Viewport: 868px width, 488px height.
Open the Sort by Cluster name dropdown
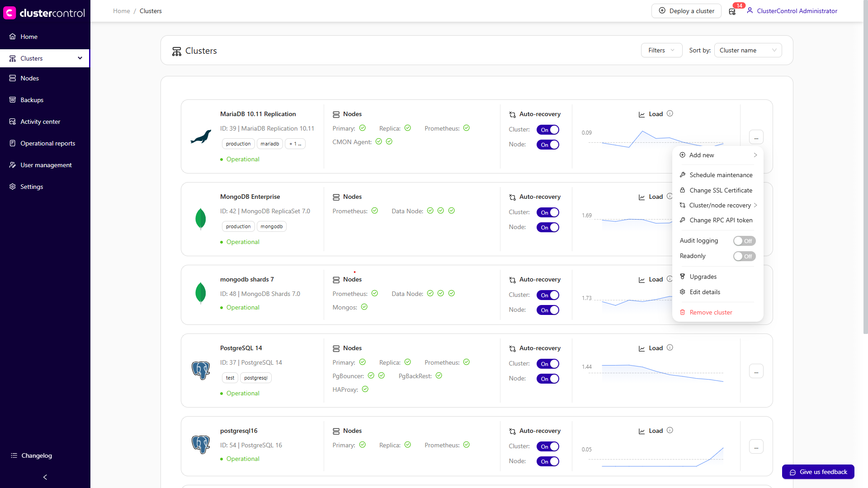pyautogui.click(x=748, y=50)
